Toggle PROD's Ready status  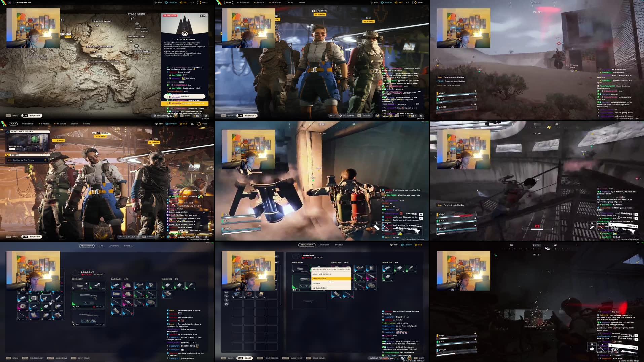[x=100, y=136]
